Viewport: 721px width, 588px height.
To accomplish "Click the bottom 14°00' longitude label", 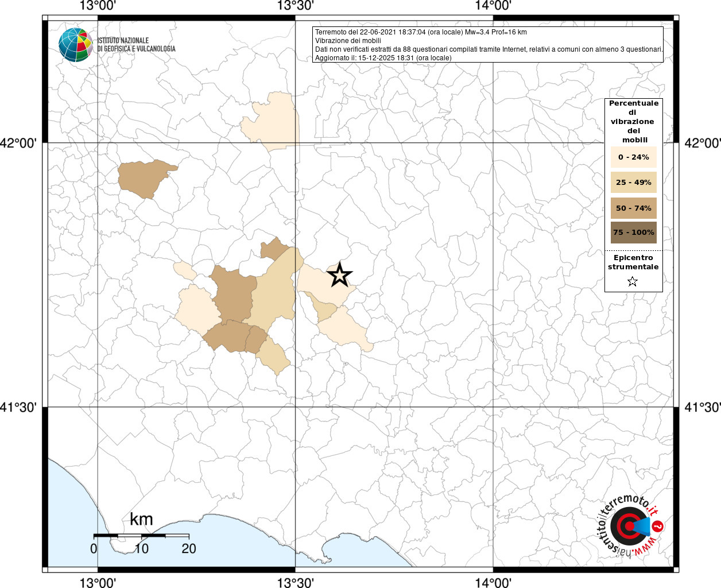I will [493, 582].
